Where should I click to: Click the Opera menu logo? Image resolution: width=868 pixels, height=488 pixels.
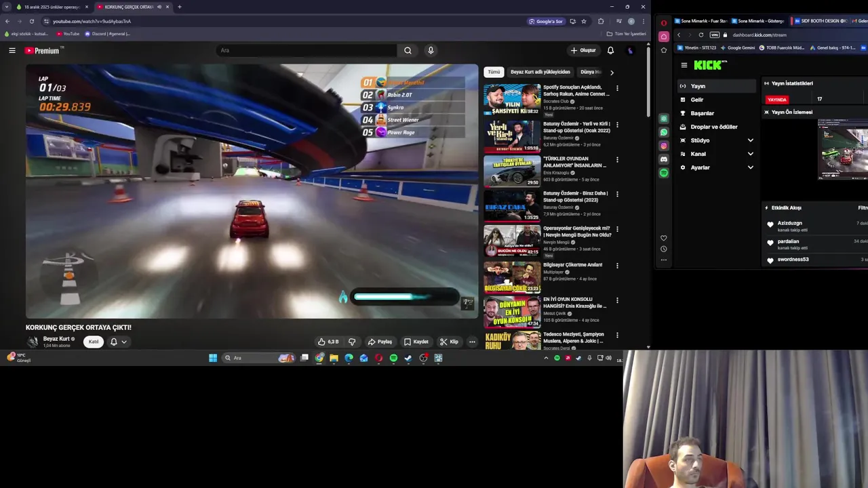[664, 22]
